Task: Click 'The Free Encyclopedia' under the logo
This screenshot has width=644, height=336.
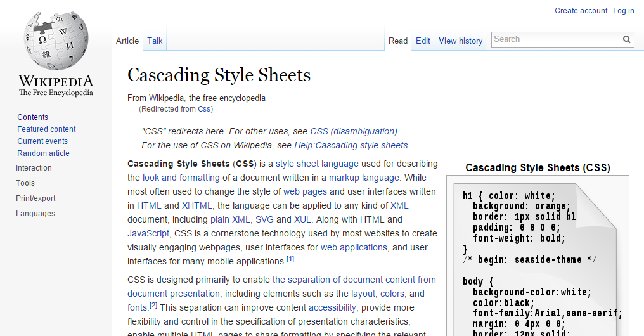Action: pos(56,93)
